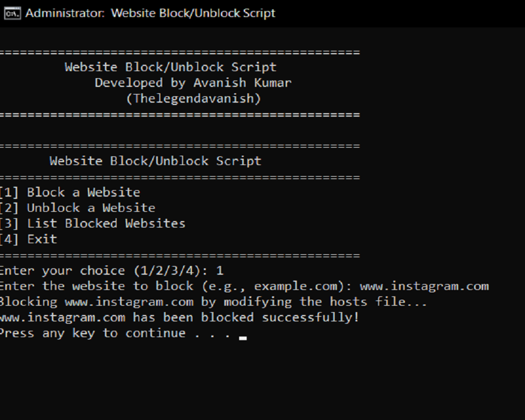Click the separator line beneath "(Thelegendavanish)"
525x420 pixels.
pos(180,114)
